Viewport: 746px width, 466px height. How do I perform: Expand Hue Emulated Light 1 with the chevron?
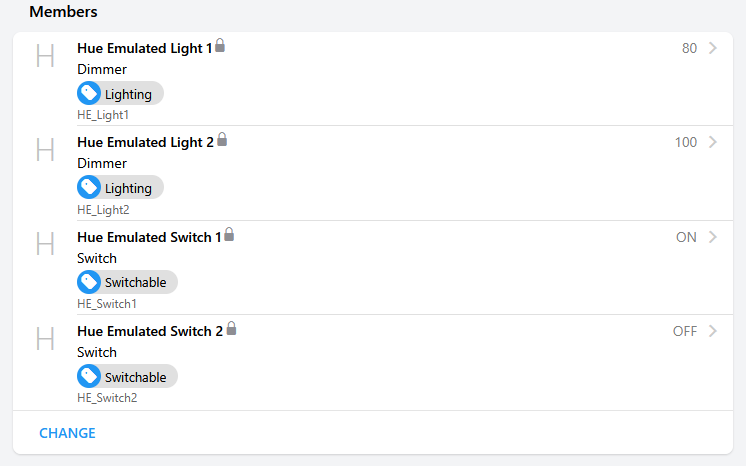713,48
